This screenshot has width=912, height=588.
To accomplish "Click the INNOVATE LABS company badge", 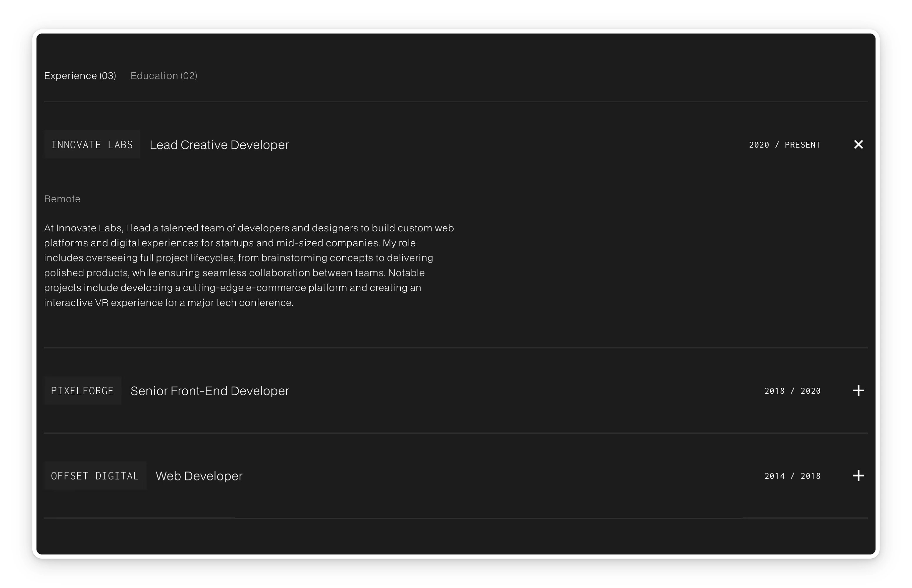I will coord(92,145).
